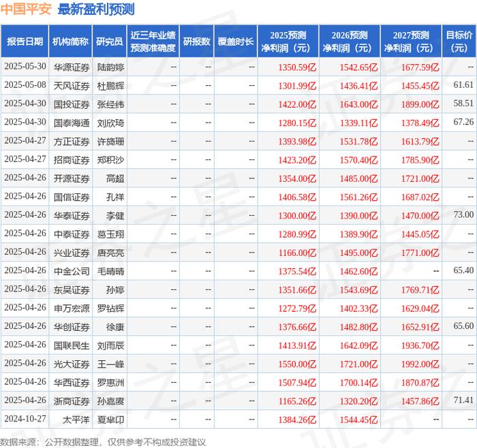Image resolution: width=477 pixels, height=448 pixels.
Task: Click analyst name 杜鹏辉
Action: point(110,86)
